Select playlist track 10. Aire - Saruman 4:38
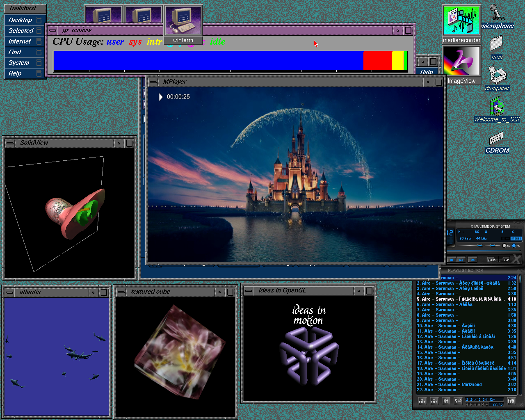The height and width of the screenshot is (420, 525). click(x=467, y=326)
